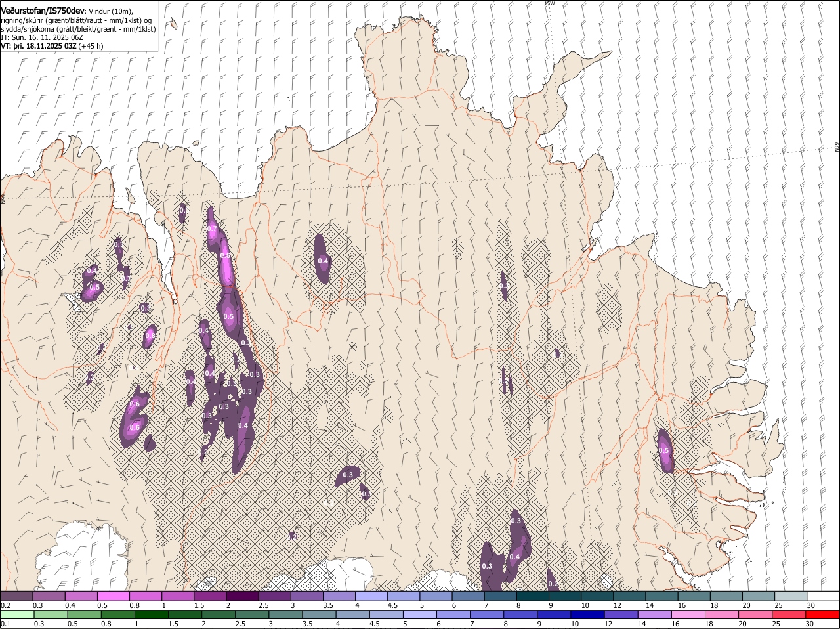Pick the upper legend swatch starting at 0.2
Image resolution: width=840 pixels, height=629 pixels.
click(x=16, y=596)
